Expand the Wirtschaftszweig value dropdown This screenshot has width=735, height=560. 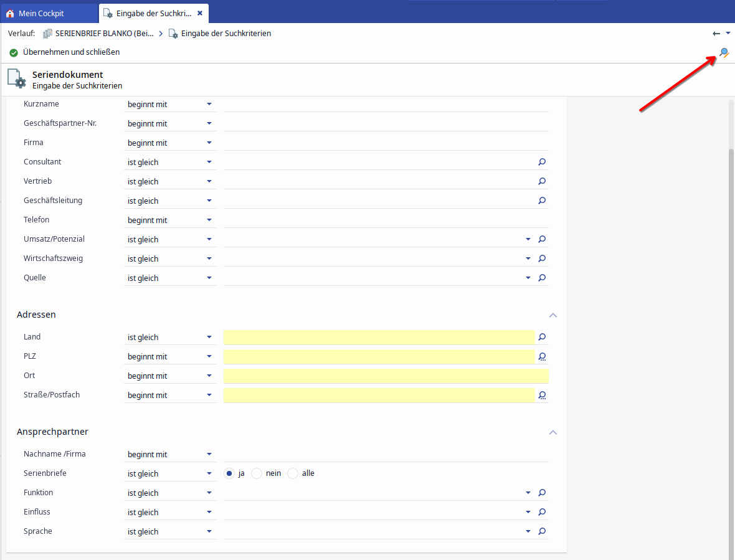528,259
